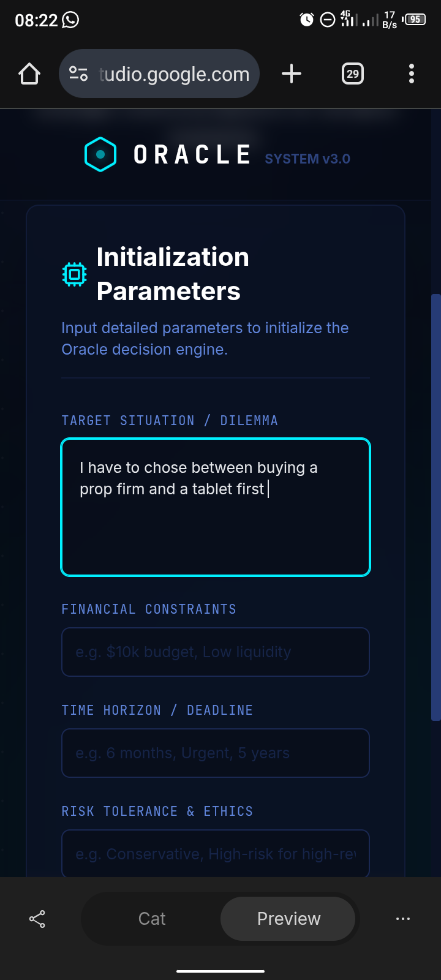441x980 pixels.
Task: Tap the browser home icon
Action: (x=29, y=74)
